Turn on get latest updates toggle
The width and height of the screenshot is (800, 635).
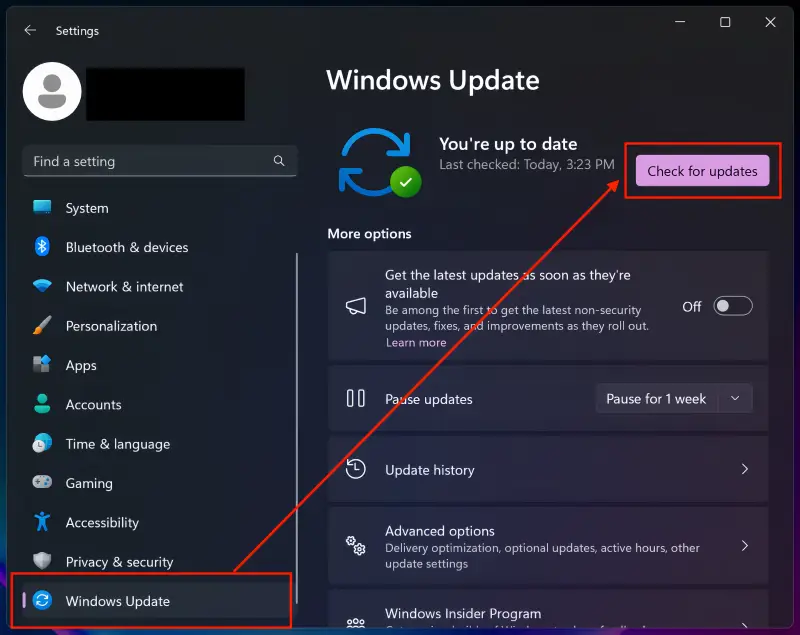pyautogui.click(x=733, y=306)
